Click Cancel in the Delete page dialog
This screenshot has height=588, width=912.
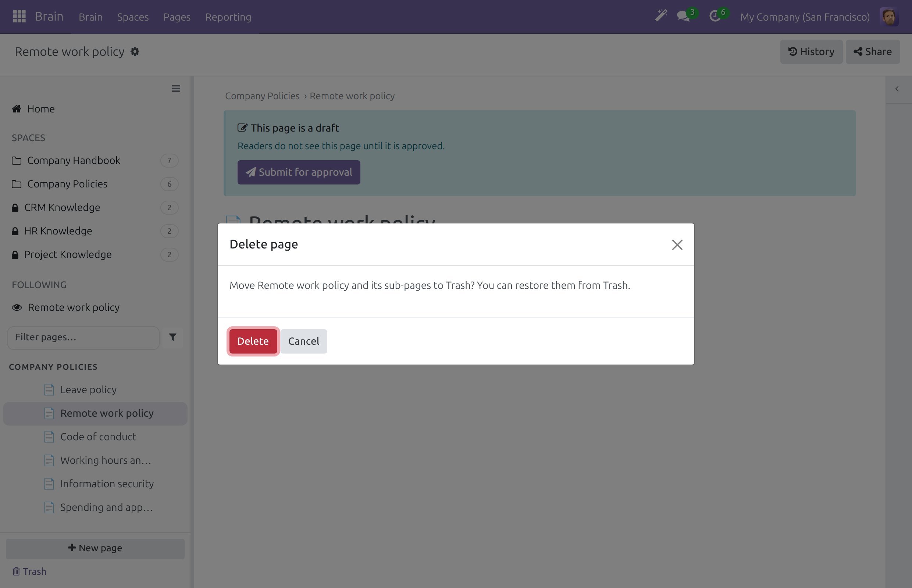pos(304,341)
